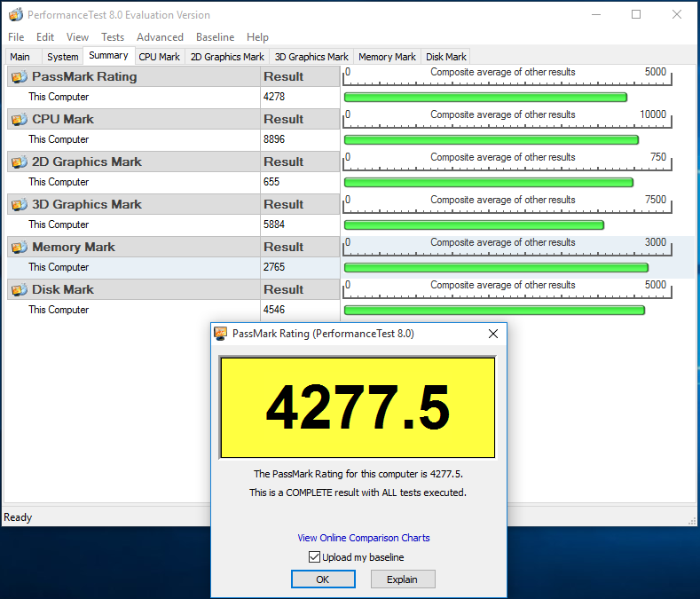The width and height of the screenshot is (700, 599).
Task: Click the CPU Mark header label
Action: [x=63, y=119]
